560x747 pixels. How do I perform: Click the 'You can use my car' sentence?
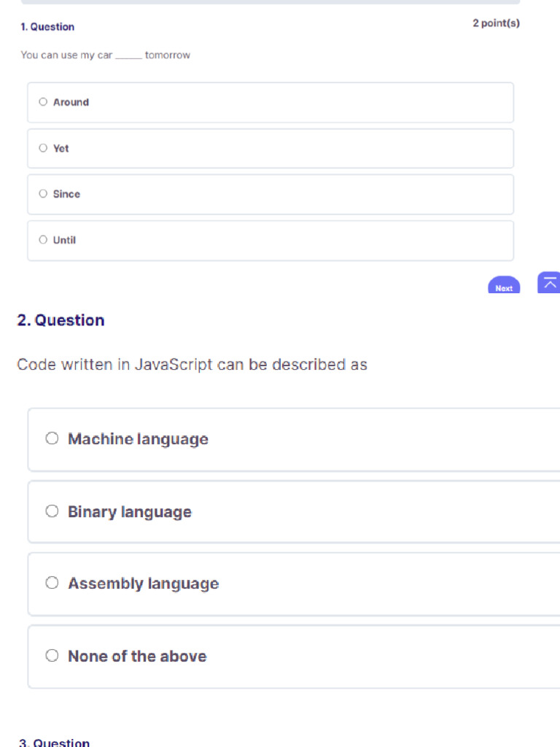pos(105,55)
